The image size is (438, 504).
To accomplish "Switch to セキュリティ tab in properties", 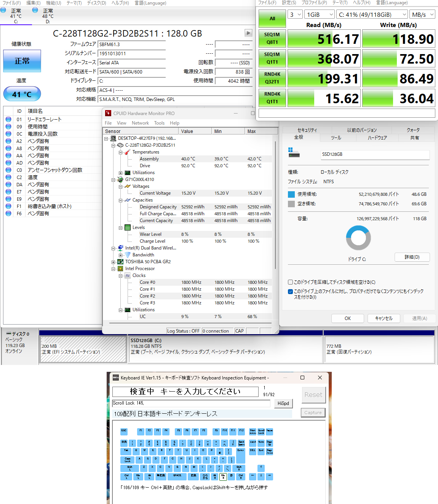I will [307, 130].
